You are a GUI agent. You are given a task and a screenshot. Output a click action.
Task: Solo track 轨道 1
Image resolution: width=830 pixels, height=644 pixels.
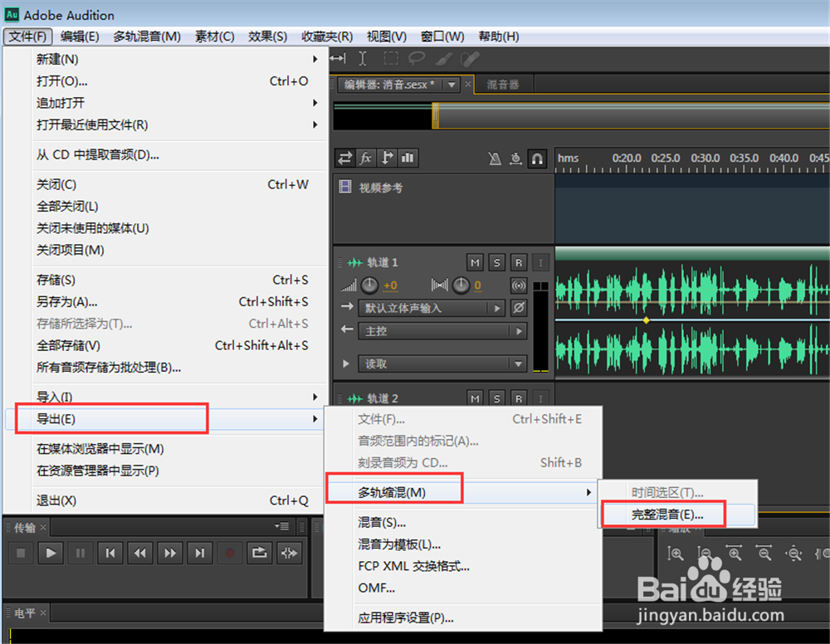496,262
